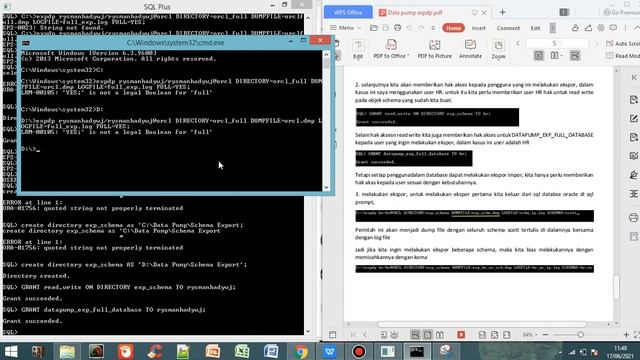Click the export/share arrow icon

(x=588, y=28)
